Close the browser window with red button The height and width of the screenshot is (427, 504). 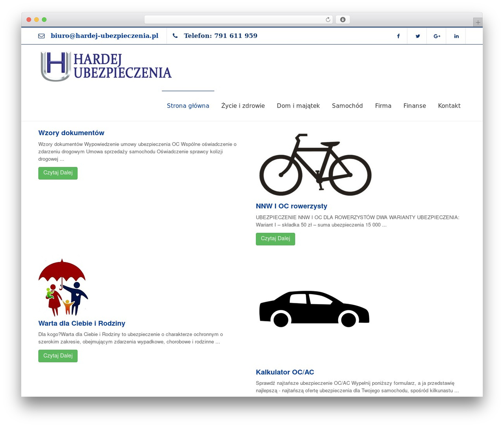point(29,20)
